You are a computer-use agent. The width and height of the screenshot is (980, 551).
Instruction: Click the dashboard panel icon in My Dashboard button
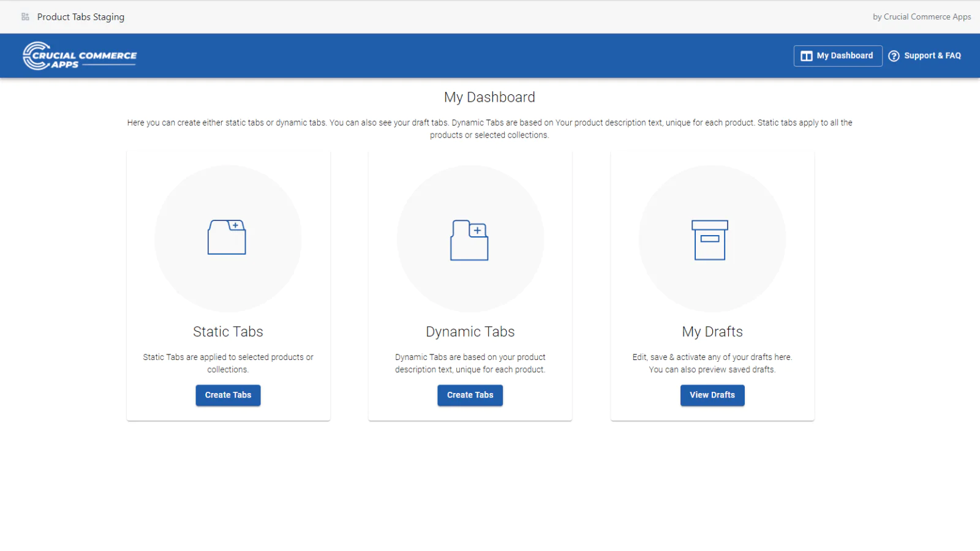coord(807,56)
